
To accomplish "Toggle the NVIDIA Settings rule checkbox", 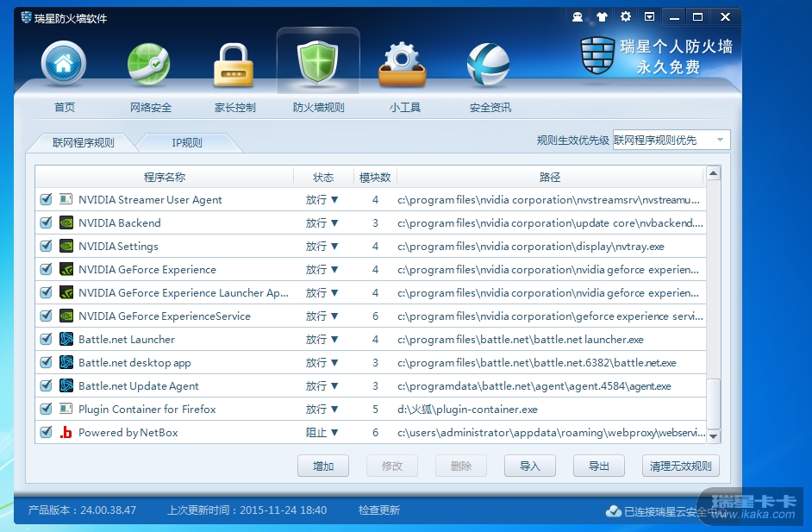I will pos(46,246).
